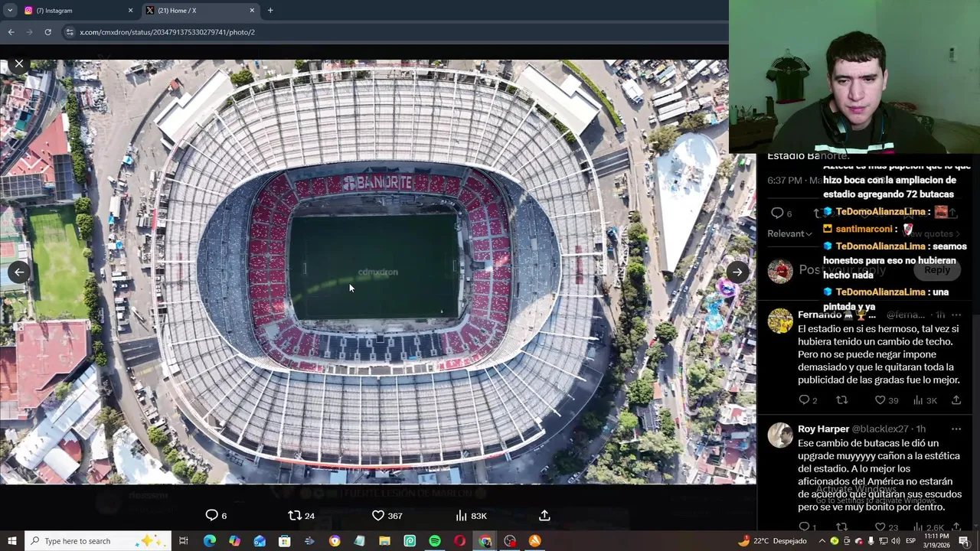The height and width of the screenshot is (551, 980).
Task: Show hidden system tray icons
Action: (x=822, y=541)
